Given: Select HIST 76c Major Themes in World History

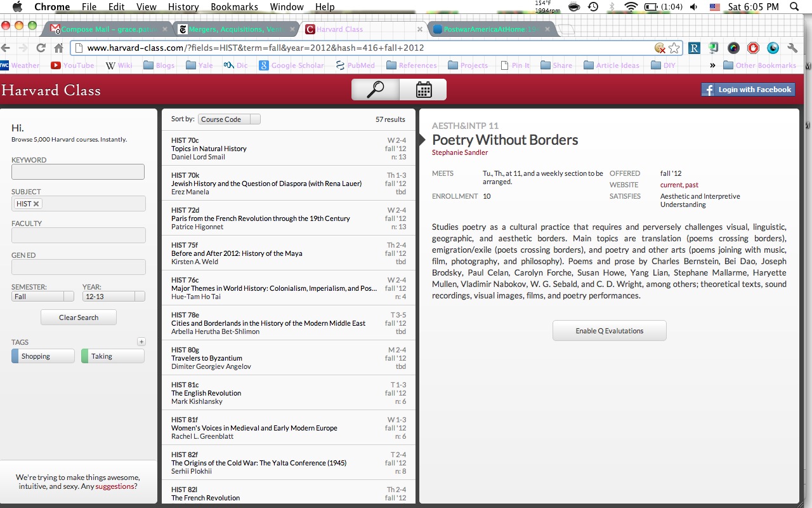Looking at the screenshot, I should point(289,288).
